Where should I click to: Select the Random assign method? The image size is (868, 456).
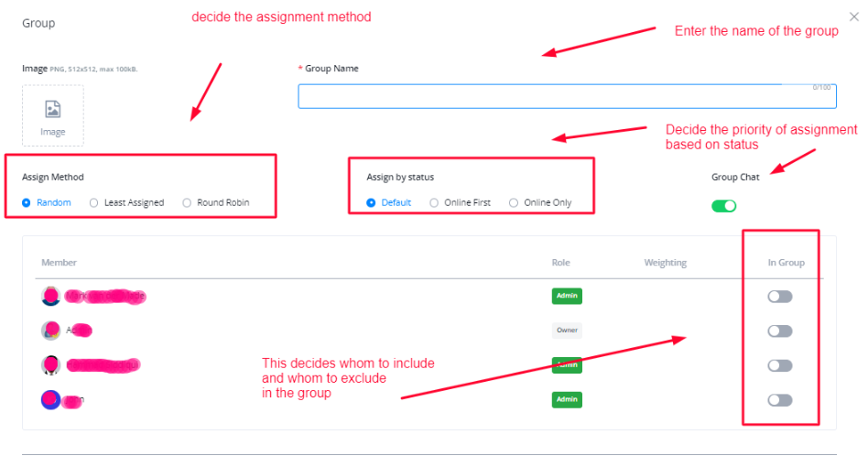point(27,202)
